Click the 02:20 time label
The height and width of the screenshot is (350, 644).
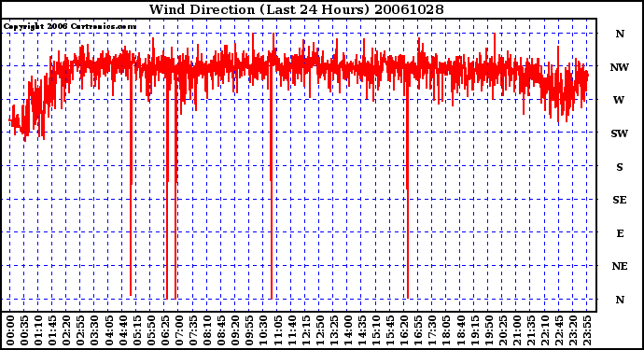tap(66, 330)
